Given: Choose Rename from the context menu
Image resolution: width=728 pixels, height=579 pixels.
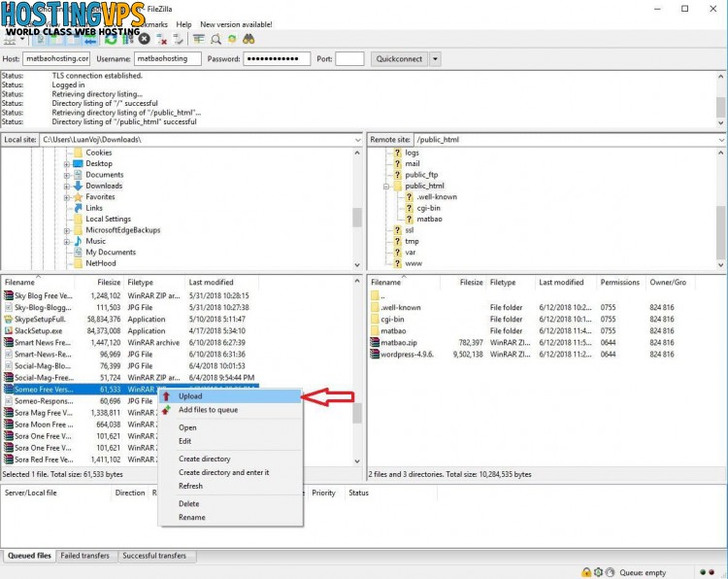Looking at the screenshot, I should (x=230, y=517).
